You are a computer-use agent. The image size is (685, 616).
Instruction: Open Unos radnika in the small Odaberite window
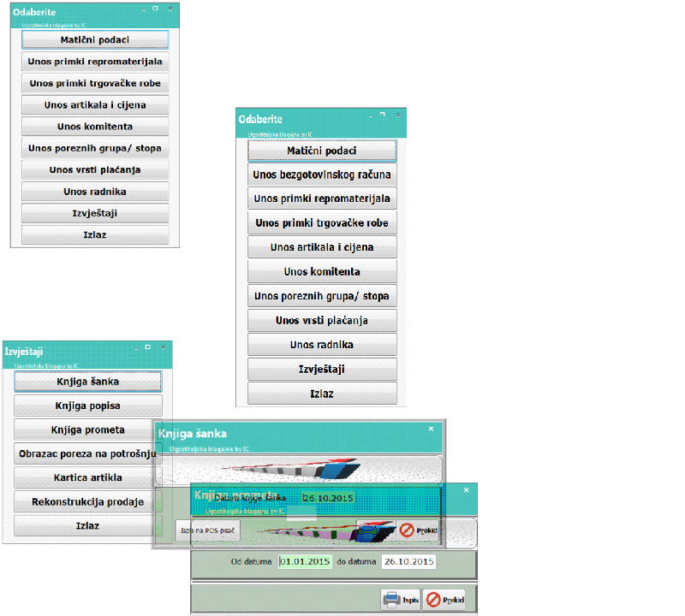[x=95, y=192]
